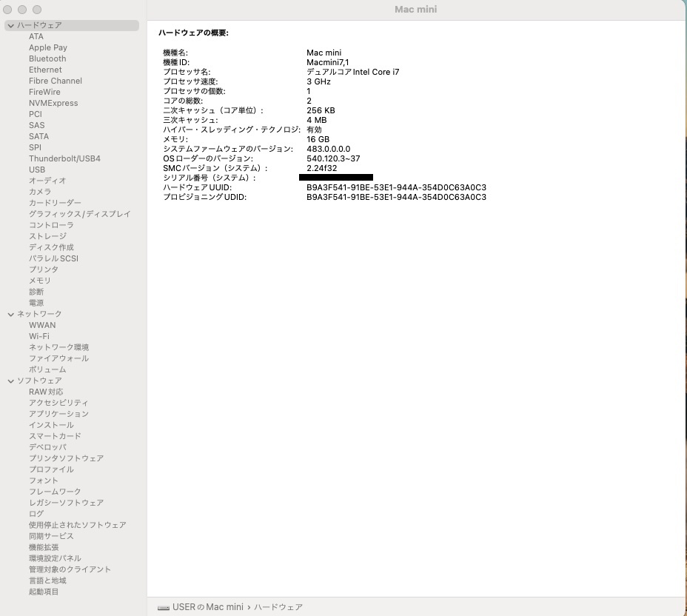Open オーディオ hardware entry

pyautogui.click(x=47, y=181)
